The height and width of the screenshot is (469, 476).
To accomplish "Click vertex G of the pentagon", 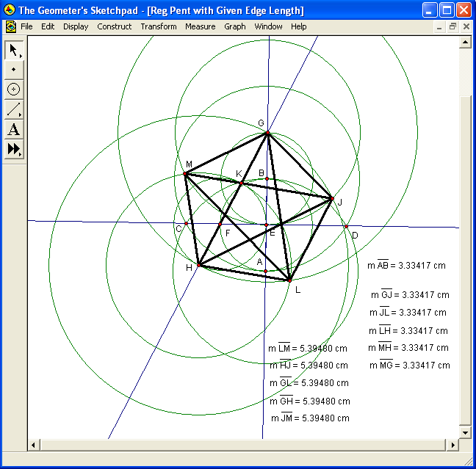I will coord(267,132).
